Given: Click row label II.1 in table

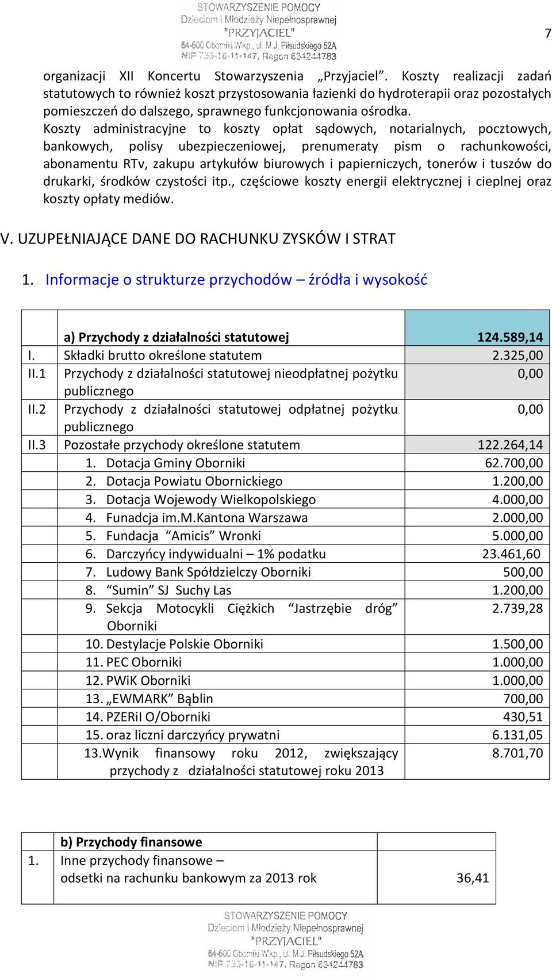Looking at the screenshot, I should point(37,374).
